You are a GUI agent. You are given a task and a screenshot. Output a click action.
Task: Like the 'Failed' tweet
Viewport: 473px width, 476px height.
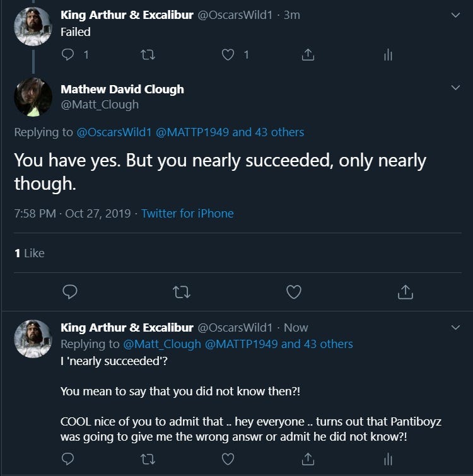(x=228, y=55)
